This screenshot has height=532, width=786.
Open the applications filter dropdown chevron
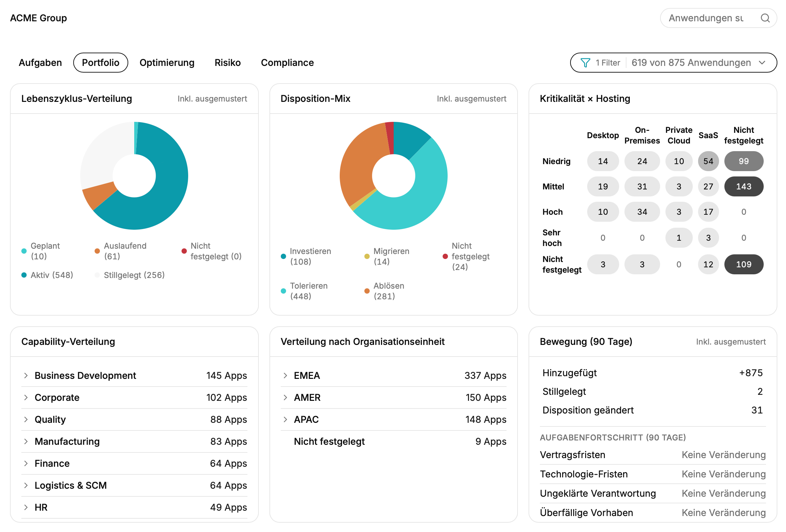click(x=762, y=63)
